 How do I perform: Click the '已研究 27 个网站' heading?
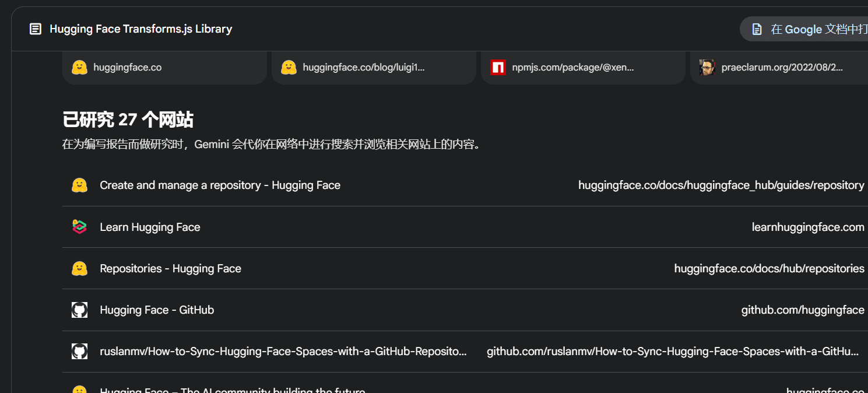point(128,120)
